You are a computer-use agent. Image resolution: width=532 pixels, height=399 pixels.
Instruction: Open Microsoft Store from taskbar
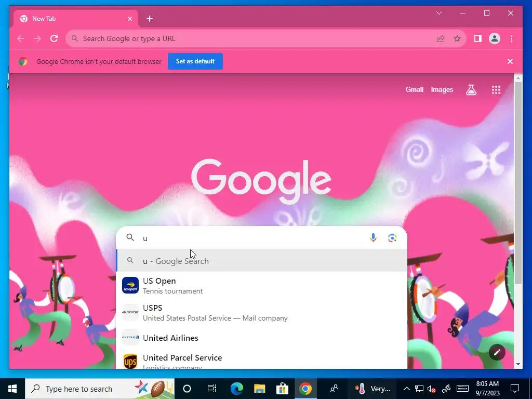coord(282,389)
